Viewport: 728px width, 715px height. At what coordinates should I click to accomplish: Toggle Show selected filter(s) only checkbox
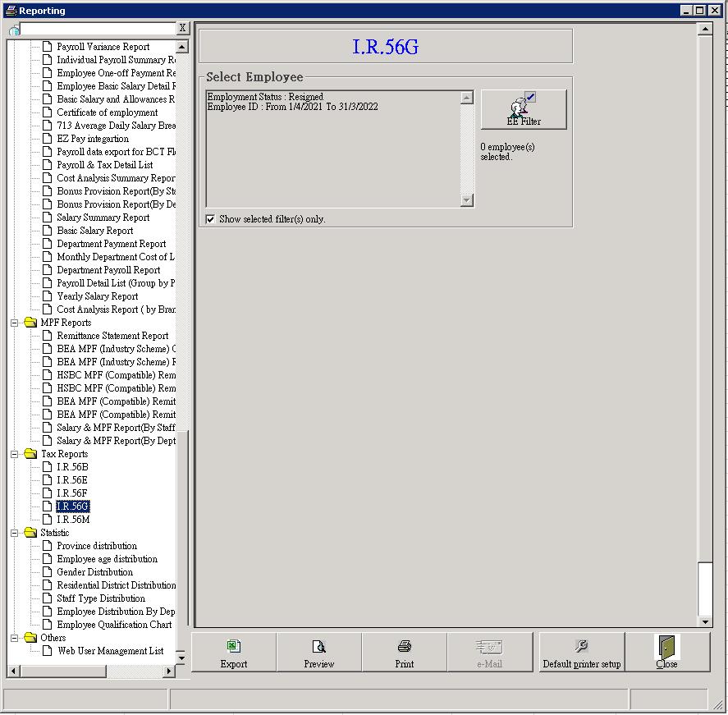[211, 219]
